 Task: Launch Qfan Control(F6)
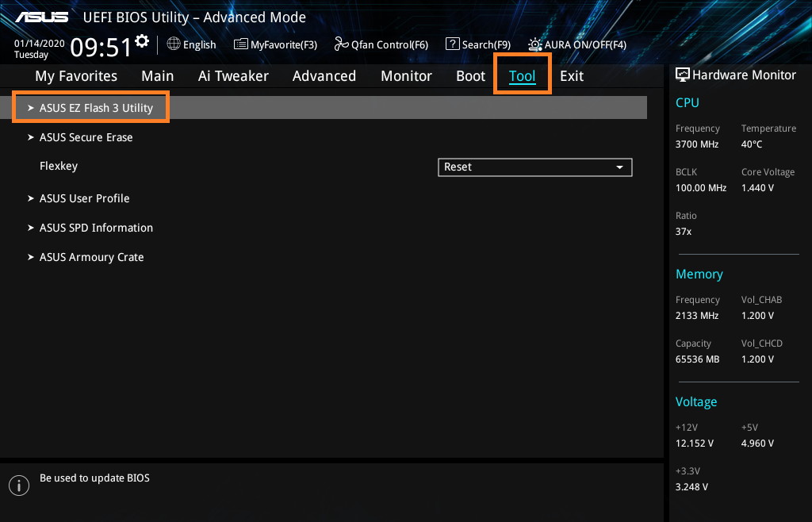pos(389,44)
